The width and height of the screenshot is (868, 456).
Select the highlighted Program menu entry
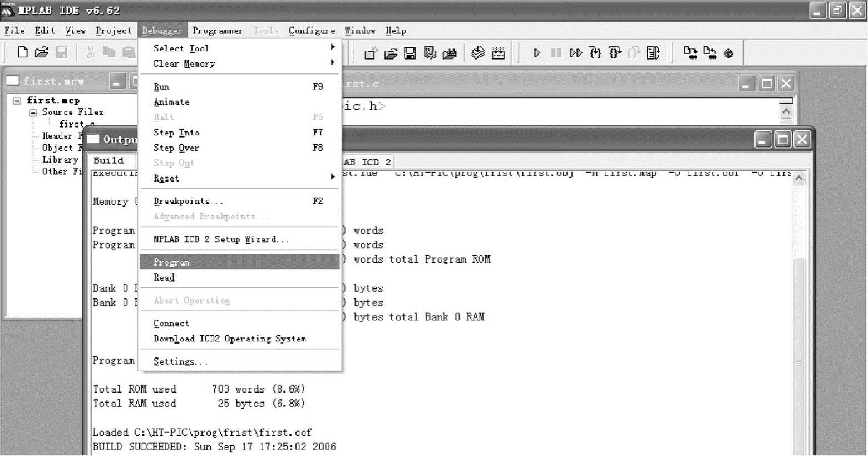pos(240,262)
